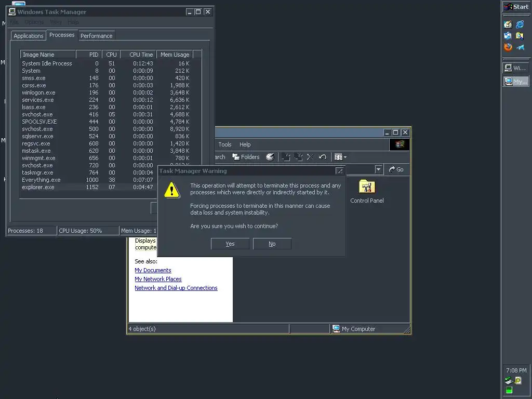This screenshot has width=532, height=399.
Task: Select the svchost.exe process with PID 416
Action: (106, 115)
